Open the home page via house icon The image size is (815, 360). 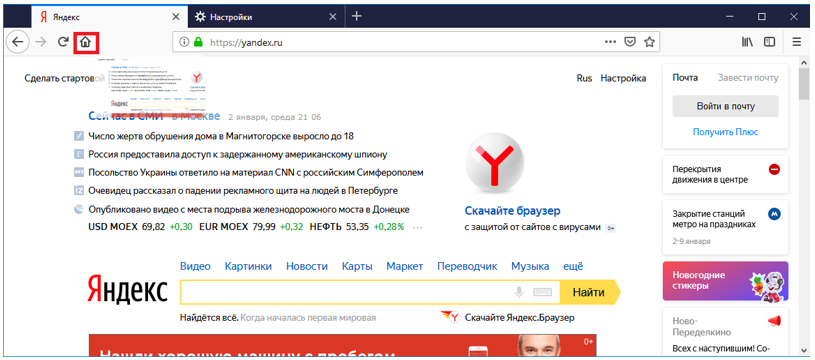pos(86,43)
